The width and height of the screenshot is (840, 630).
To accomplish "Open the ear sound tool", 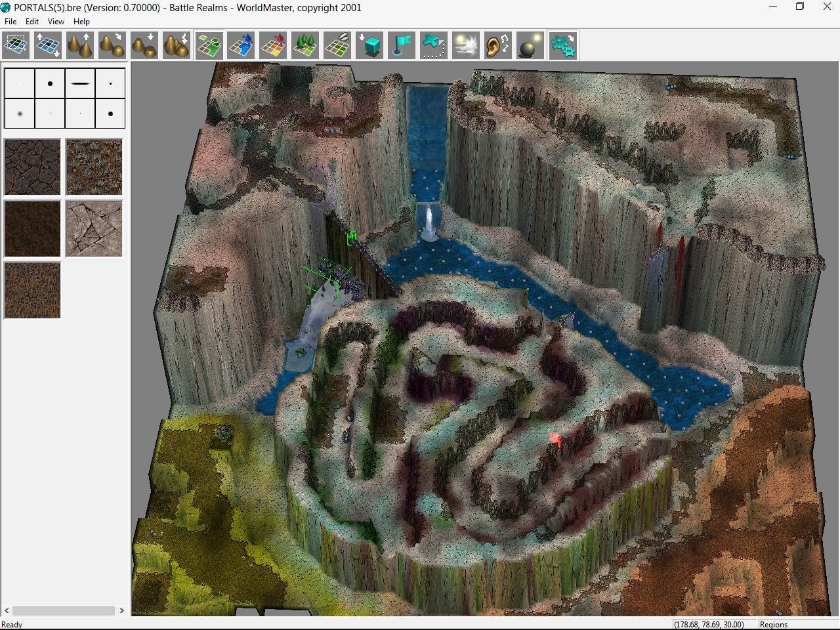I will 498,46.
